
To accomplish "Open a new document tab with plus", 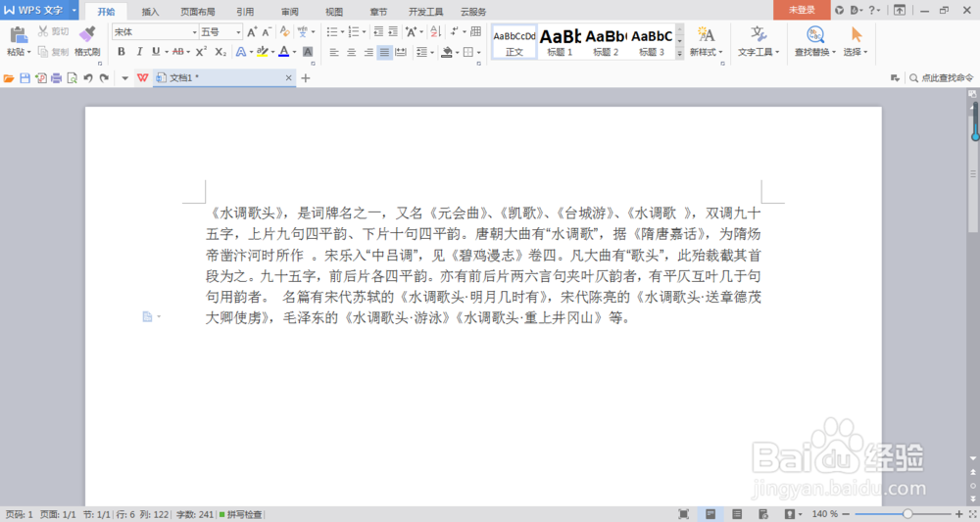I will click(305, 78).
